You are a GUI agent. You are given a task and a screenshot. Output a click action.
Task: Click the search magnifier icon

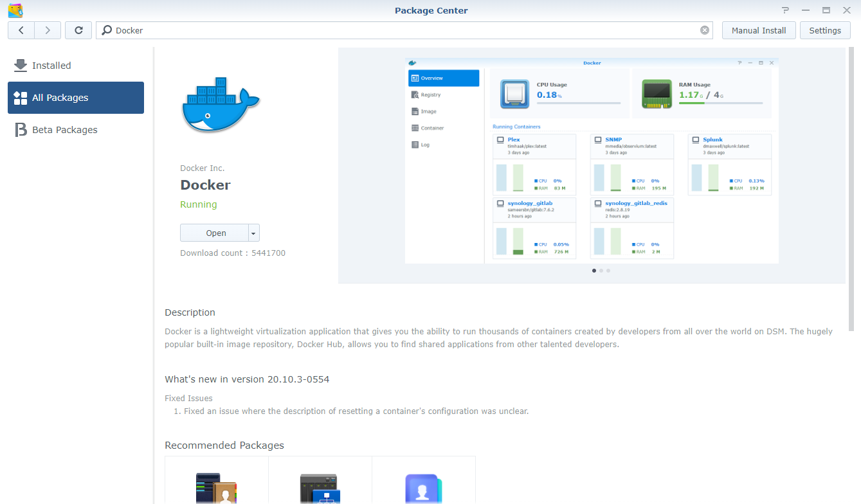point(107,30)
